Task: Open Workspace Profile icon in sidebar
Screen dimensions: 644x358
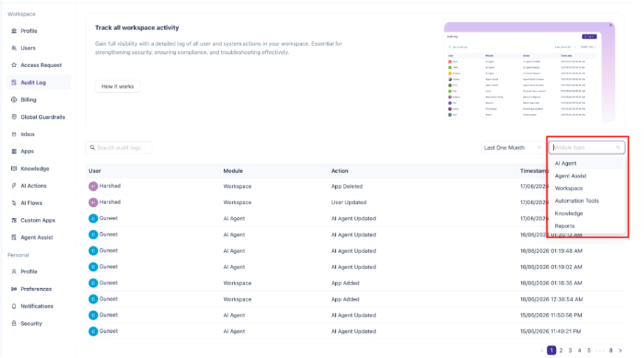Action: [14, 31]
